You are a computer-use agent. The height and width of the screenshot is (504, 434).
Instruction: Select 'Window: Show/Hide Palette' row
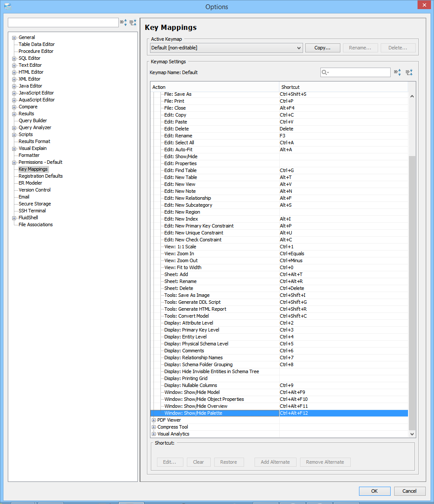click(279, 413)
